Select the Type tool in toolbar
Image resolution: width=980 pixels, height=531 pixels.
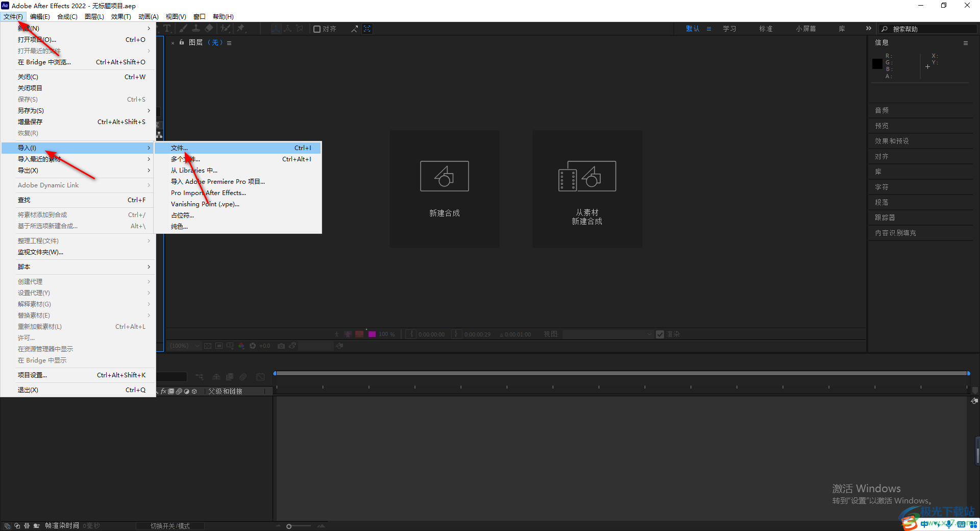pos(167,29)
